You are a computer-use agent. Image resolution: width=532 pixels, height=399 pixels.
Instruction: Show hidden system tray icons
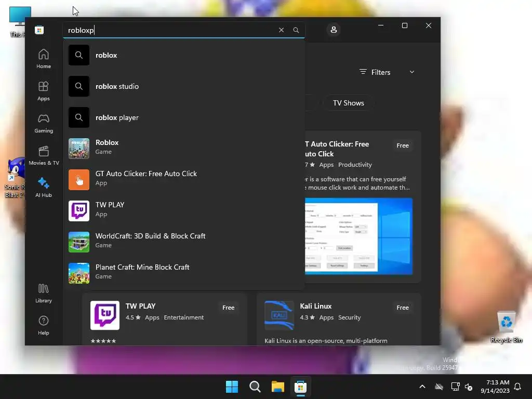tap(422, 387)
